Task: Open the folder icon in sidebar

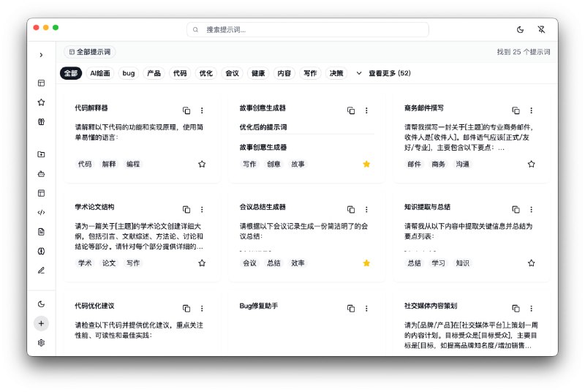Action: point(41,154)
